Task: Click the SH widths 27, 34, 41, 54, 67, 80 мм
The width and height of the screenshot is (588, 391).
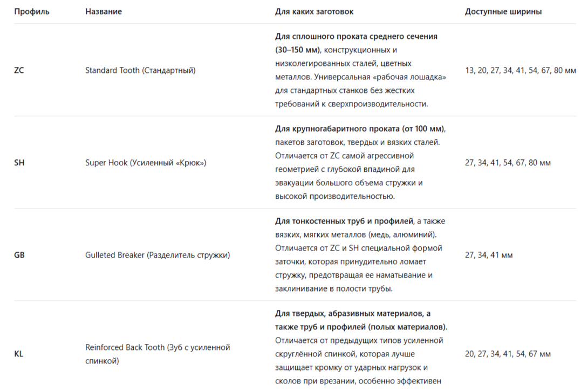Action: click(508, 163)
